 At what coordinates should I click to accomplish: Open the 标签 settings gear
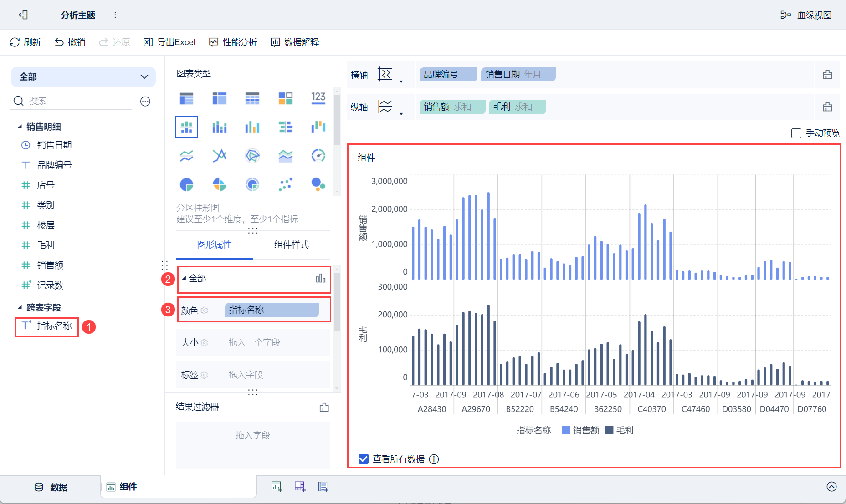[205, 375]
